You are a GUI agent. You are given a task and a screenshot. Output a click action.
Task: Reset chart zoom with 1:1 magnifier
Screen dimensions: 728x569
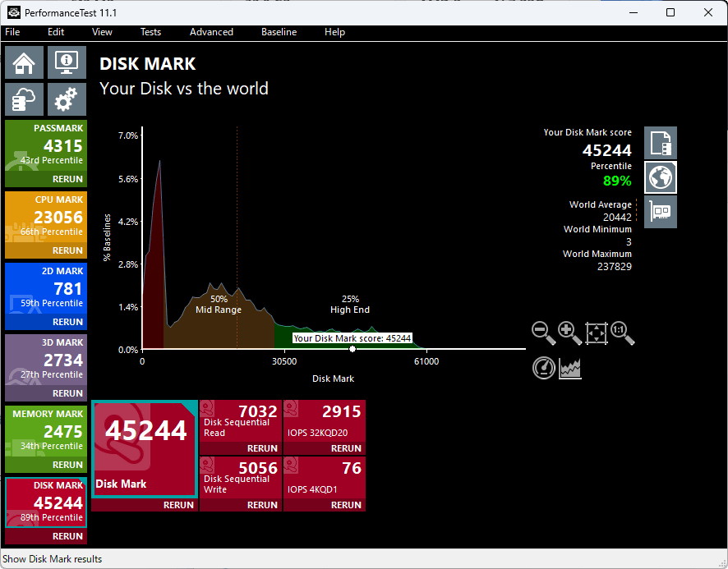(x=622, y=333)
